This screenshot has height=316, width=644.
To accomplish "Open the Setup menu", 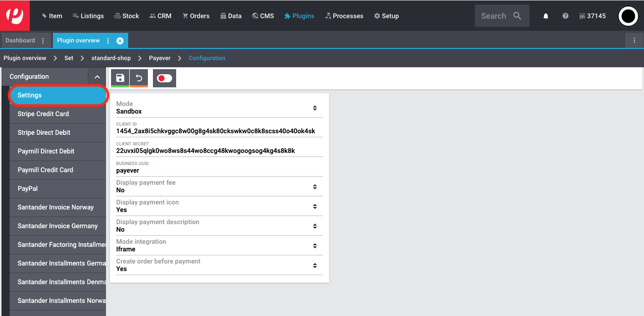I will pyautogui.click(x=387, y=16).
